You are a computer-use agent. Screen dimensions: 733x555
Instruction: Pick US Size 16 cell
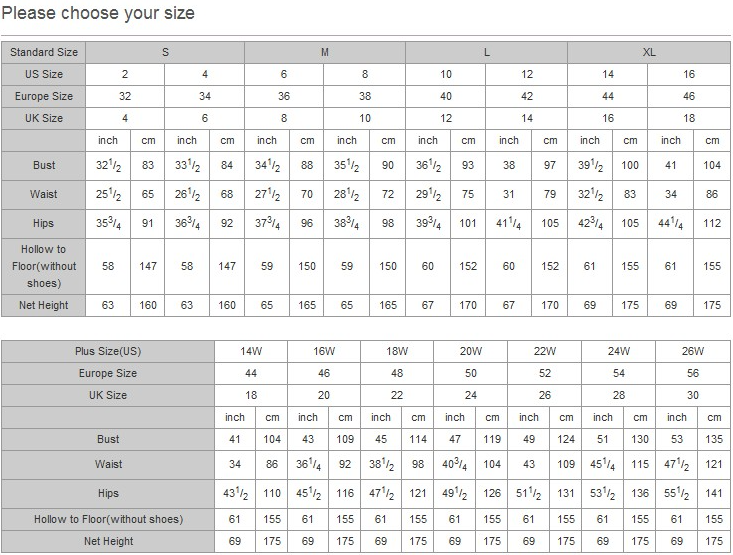click(689, 74)
